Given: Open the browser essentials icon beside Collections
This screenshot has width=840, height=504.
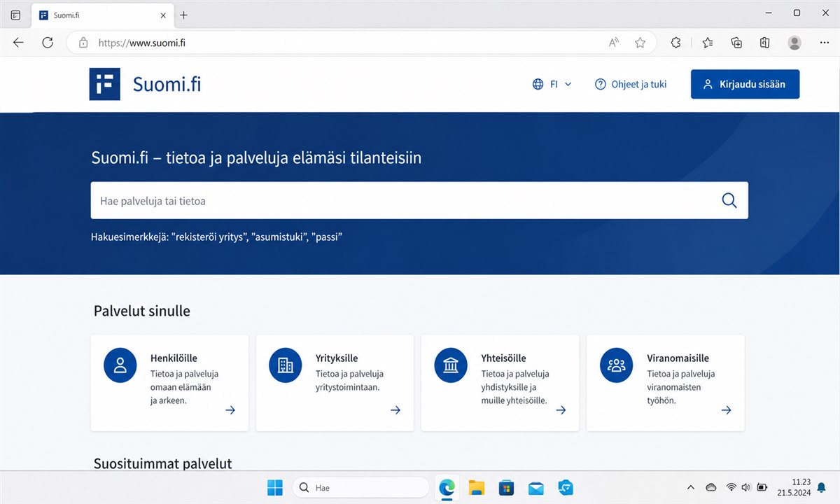Looking at the screenshot, I should tap(765, 43).
